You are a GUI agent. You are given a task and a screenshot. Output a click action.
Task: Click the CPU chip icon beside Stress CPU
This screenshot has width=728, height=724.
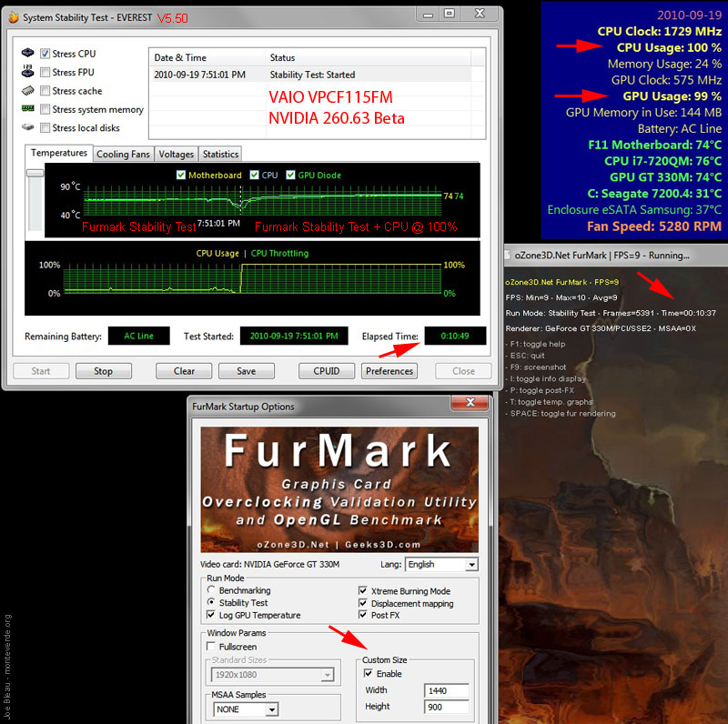pos(28,53)
